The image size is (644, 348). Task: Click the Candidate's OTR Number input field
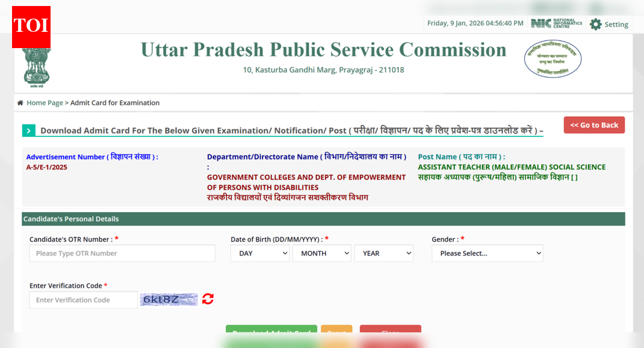[x=122, y=253]
